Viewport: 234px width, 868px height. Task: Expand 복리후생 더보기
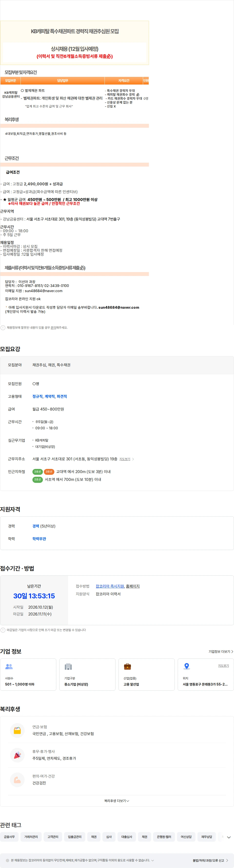click(117, 801)
